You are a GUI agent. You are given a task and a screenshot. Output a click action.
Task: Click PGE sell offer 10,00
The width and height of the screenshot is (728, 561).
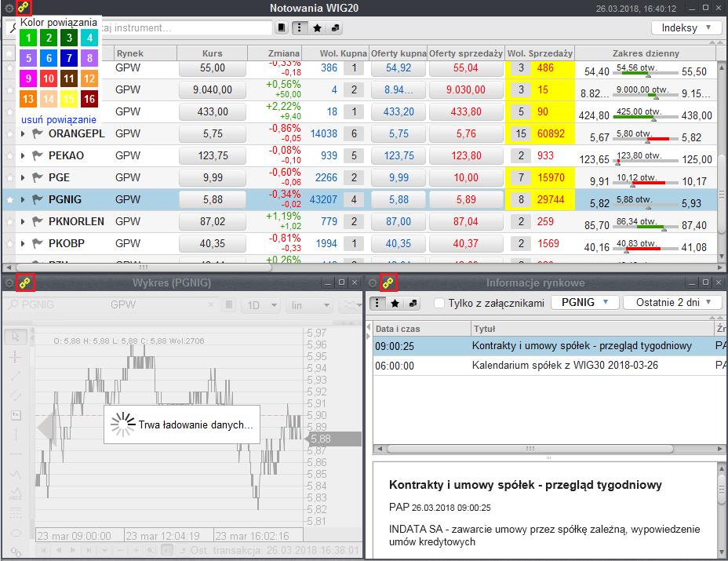pos(466,177)
